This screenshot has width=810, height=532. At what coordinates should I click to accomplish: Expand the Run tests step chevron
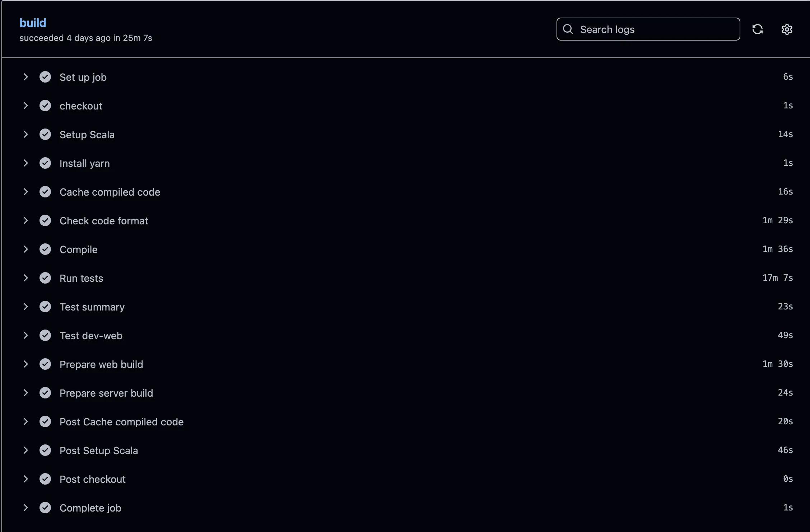pyautogui.click(x=25, y=278)
